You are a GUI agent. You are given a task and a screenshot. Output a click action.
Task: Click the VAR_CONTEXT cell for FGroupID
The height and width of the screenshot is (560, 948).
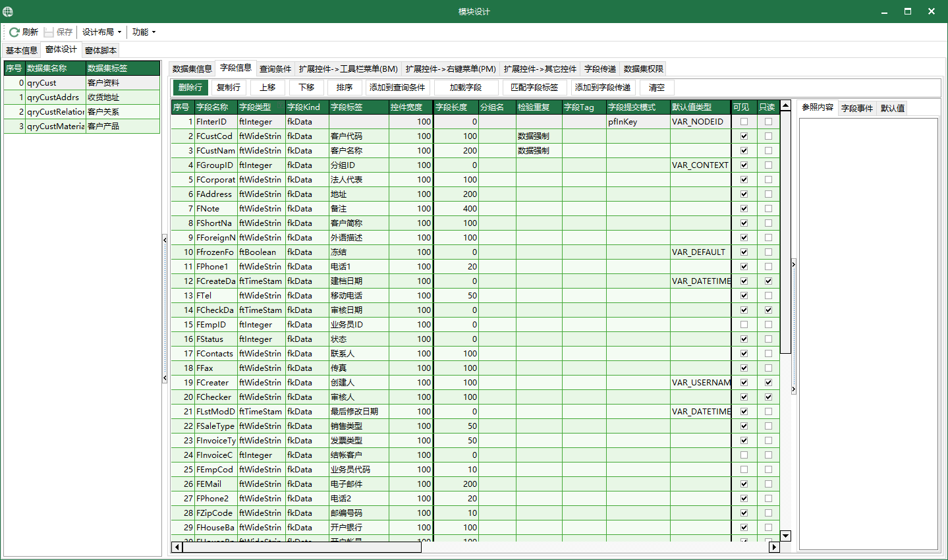point(700,165)
